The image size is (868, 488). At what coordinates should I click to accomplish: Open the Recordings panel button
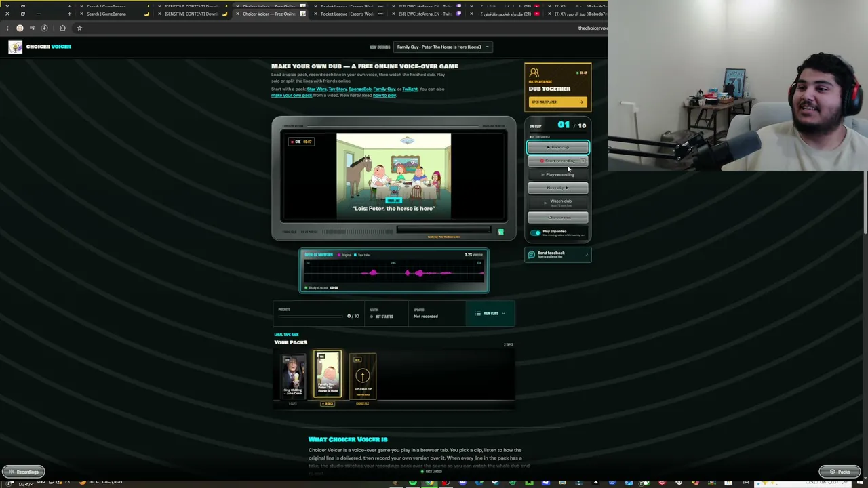24,472
